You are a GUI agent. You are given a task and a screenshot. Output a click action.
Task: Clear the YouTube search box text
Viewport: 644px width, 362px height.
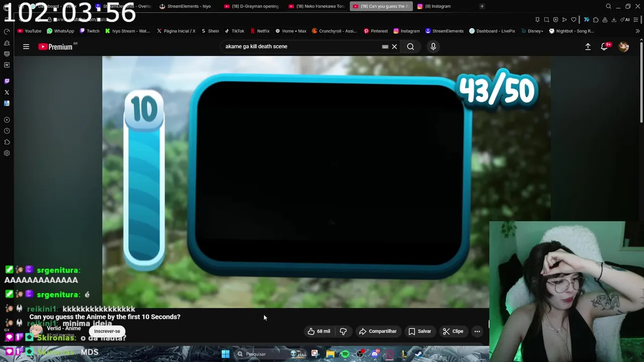(x=394, y=47)
